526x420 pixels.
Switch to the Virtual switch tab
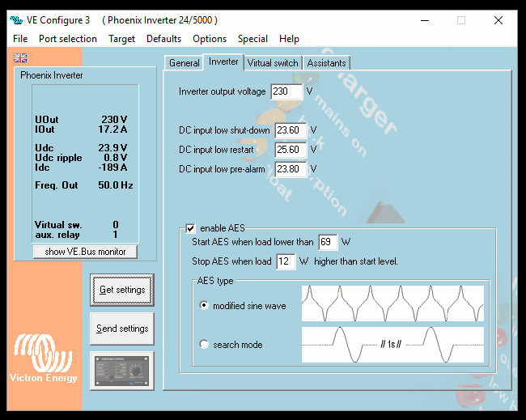click(273, 62)
